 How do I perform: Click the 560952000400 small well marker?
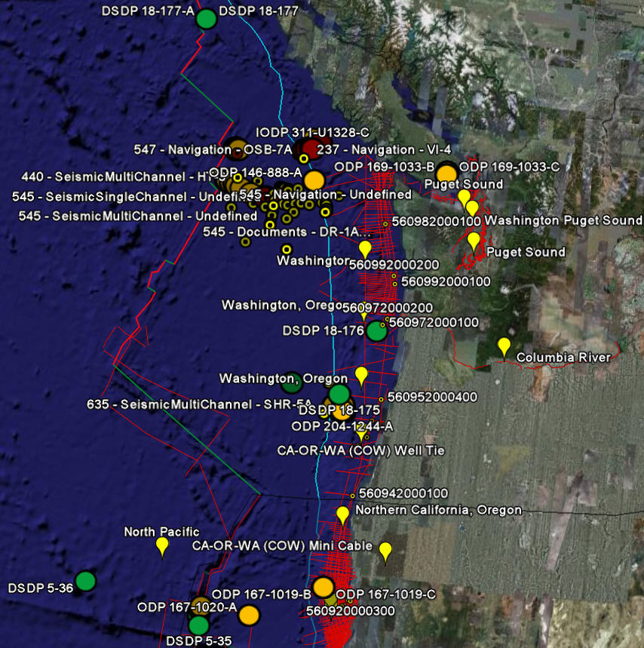(x=381, y=399)
